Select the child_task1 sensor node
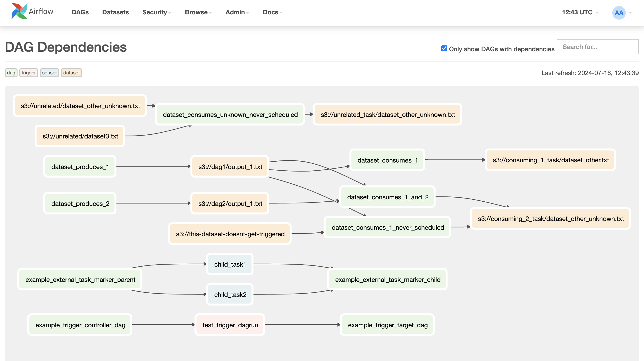This screenshot has width=644, height=361. click(229, 264)
